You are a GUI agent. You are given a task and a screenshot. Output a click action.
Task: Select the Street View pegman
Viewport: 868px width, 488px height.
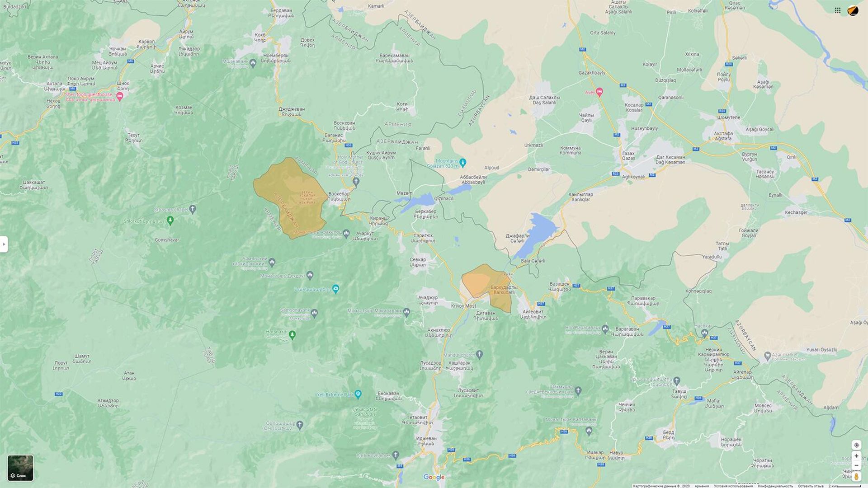(x=856, y=476)
